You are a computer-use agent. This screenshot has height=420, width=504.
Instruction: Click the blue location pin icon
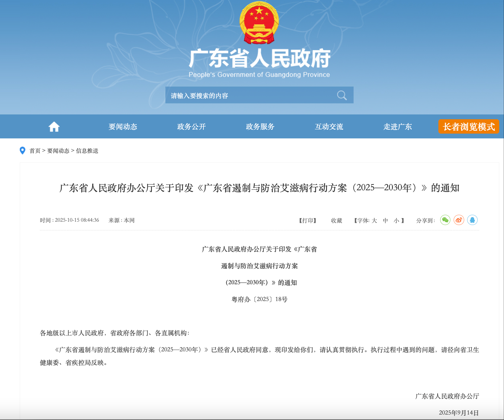point(22,150)
